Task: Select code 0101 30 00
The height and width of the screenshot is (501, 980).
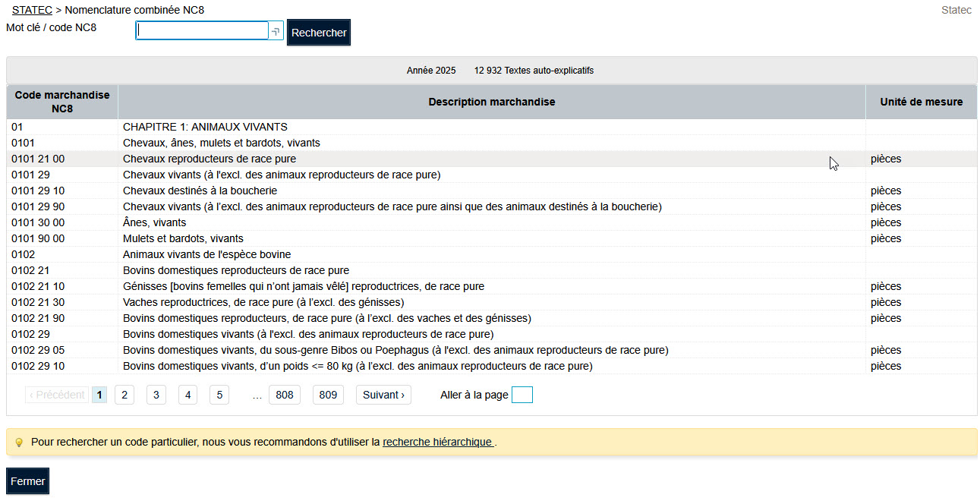Action: click(38, 222)
